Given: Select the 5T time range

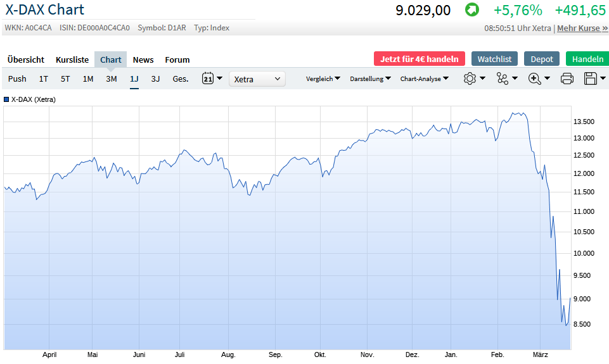Looking at the screenshot, I should (65, 78).
